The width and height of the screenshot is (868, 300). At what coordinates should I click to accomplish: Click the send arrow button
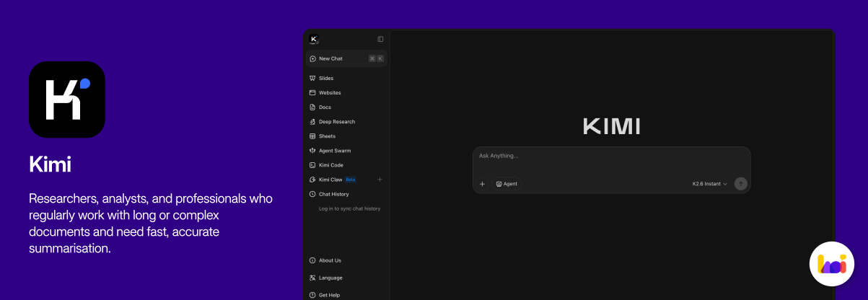click(741, 184)
